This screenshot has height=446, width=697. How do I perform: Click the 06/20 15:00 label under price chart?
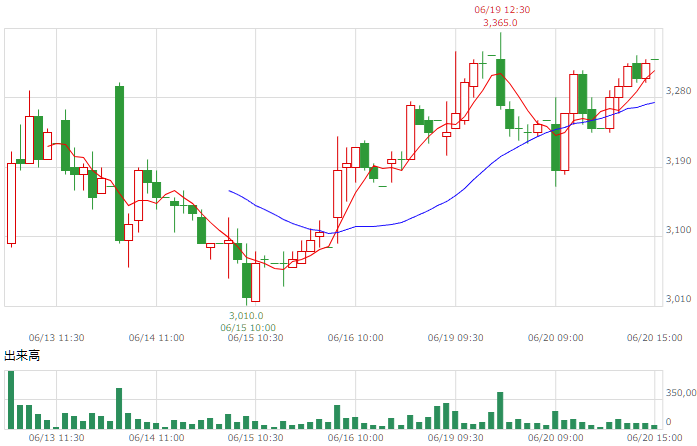pyautogui.click(x=654, y=338)
